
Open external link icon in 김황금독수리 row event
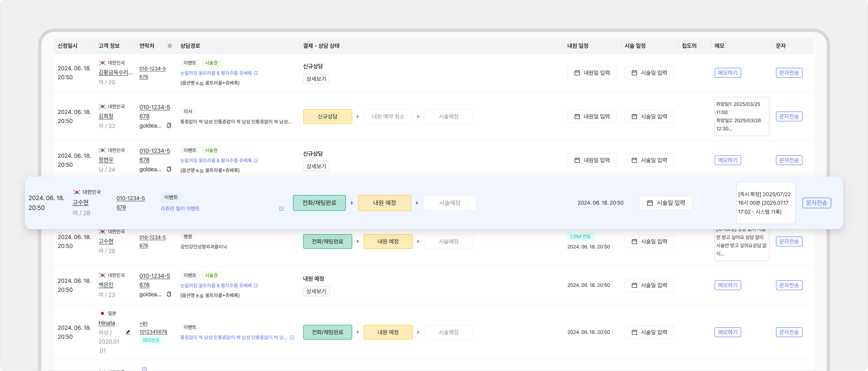tap(256, 73)
